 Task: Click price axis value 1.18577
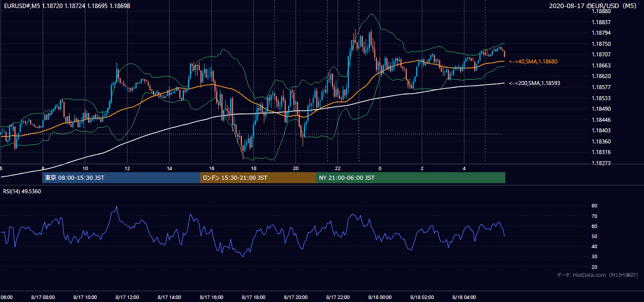[602, 87]
